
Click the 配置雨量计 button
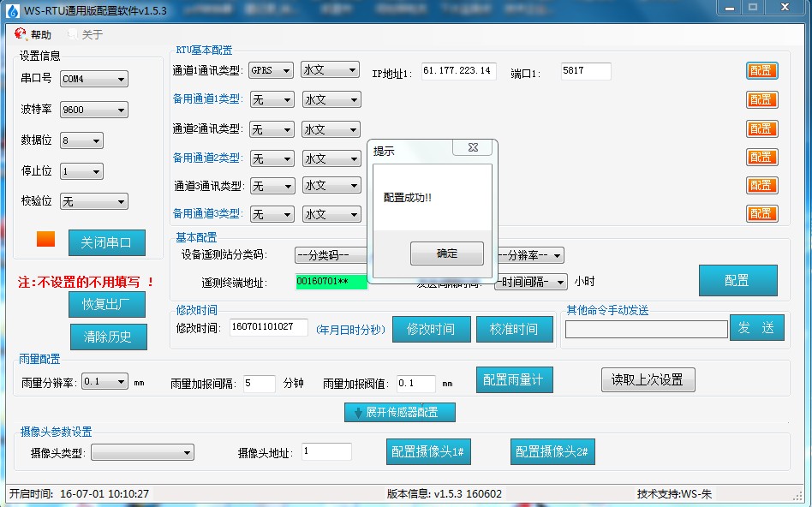514,379
